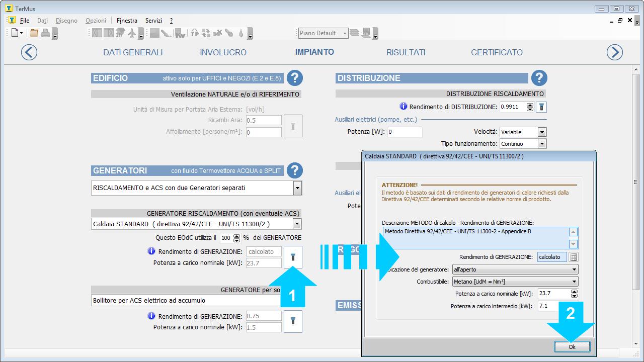Open help for the DISTRIBUZIONE section
Image resolution: width=644 pixels, height=362 pixels.
pyautogui.click(x=539, y=78)
